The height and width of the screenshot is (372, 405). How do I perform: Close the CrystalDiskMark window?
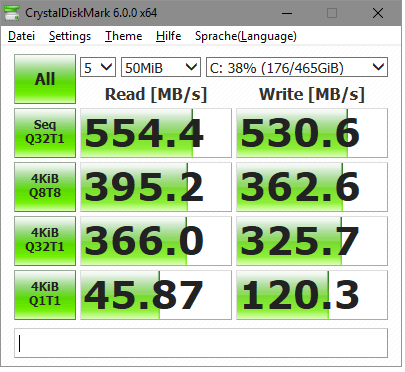click(378, 13)
